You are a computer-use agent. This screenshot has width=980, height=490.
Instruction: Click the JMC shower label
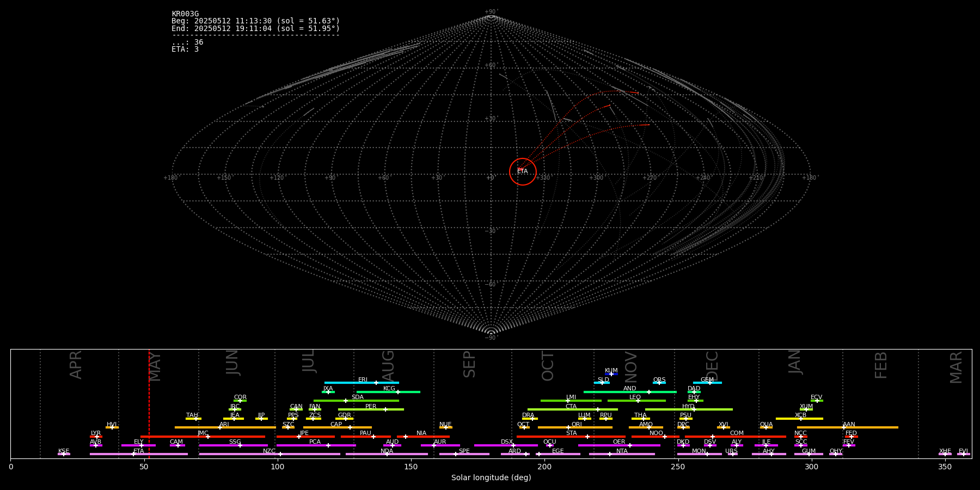203,433
